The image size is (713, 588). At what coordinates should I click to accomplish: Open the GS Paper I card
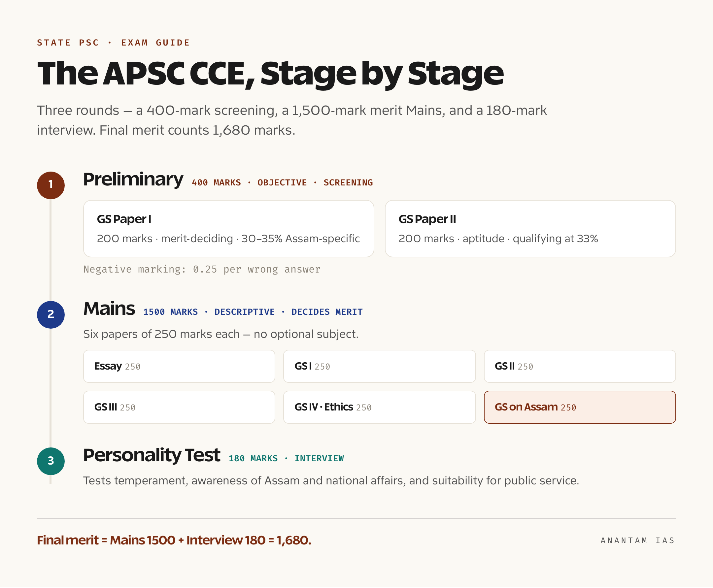pyautogui.click(x=229, y=229)
